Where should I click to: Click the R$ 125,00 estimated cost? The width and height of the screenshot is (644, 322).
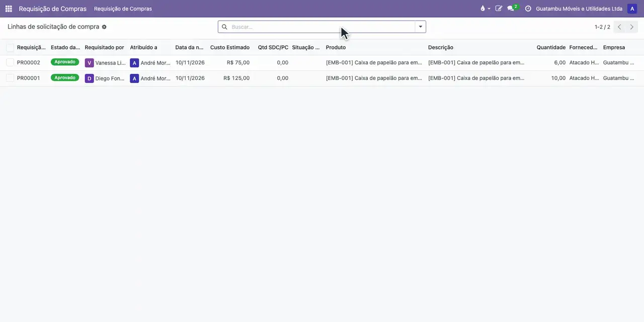236,78
